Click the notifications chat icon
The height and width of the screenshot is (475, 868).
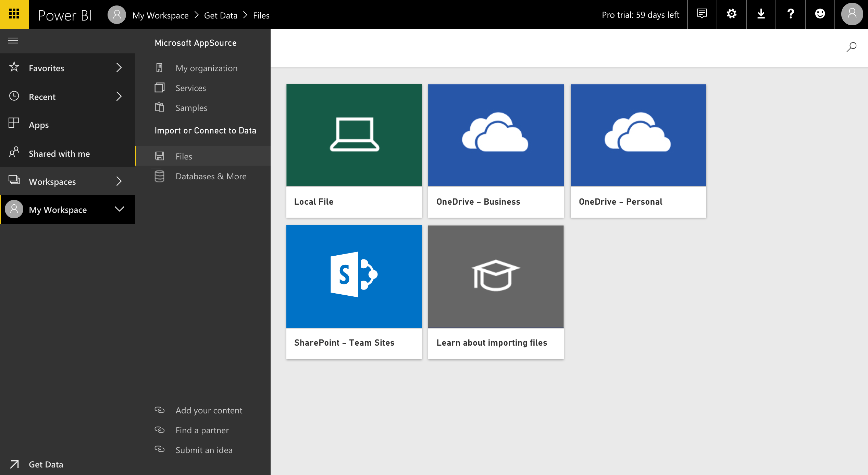coord(702,14)
